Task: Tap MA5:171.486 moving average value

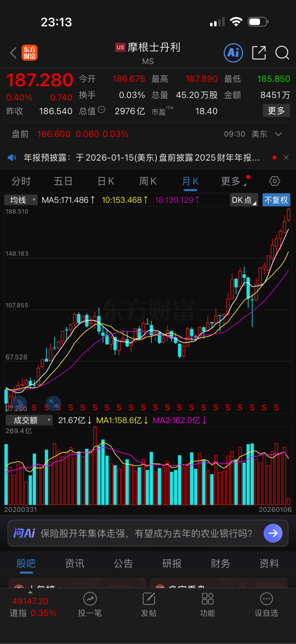Action: [x=68, y=200]
